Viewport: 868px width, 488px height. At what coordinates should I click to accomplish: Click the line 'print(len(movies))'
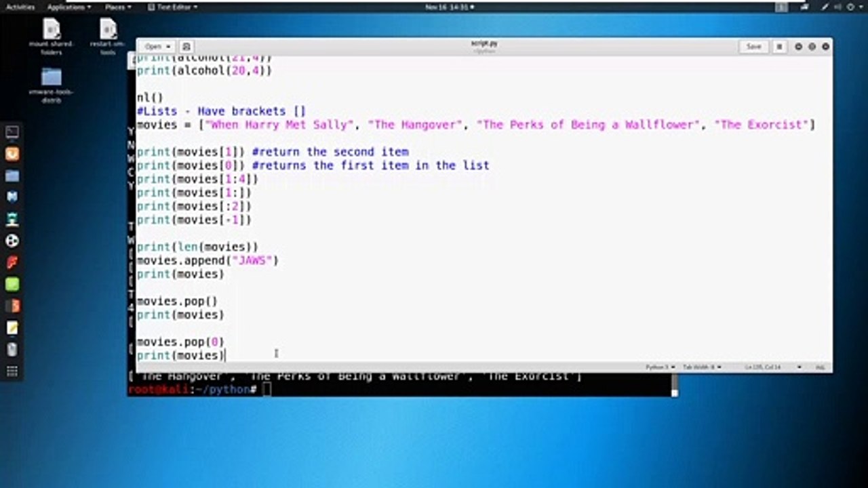197,247
